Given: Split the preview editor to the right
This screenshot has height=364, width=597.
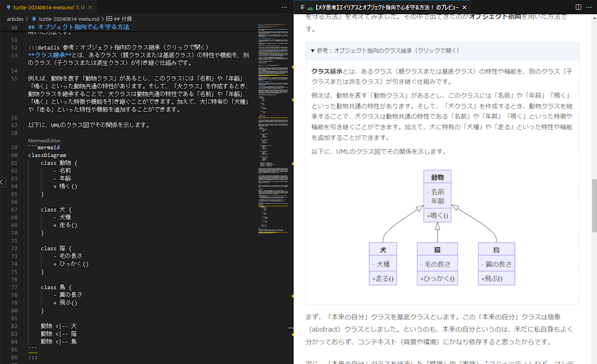Looking at the screenshot, I should (x=578, y=7).
